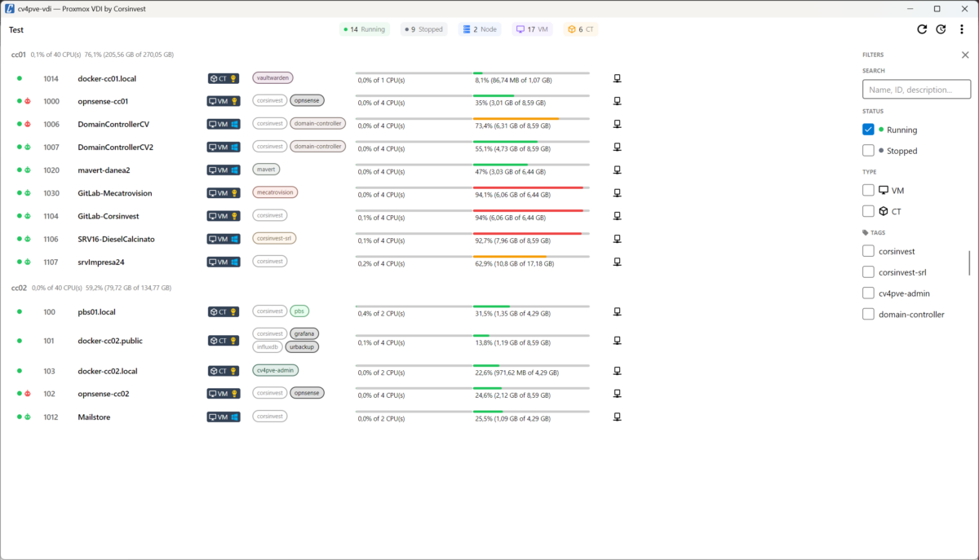Click the CT type badge on docker-cc02.local
Screen dimensions: 979x560
(x=224, y=371)
